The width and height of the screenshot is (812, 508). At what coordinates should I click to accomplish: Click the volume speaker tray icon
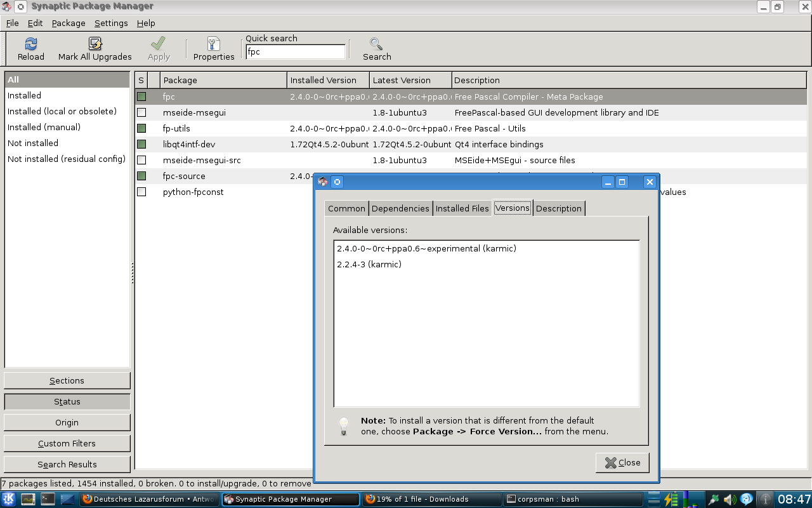(730, 499)
